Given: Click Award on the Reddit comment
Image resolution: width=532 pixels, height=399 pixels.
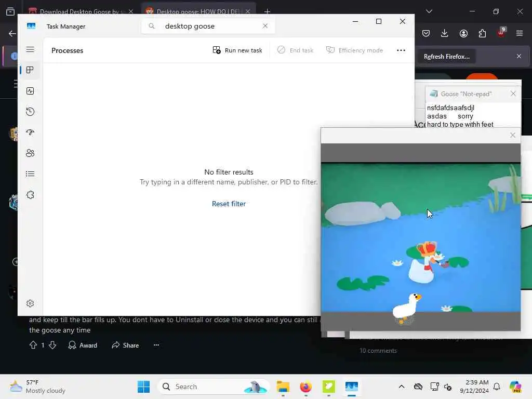Looking at the screenshot, I should pos(83,345).
